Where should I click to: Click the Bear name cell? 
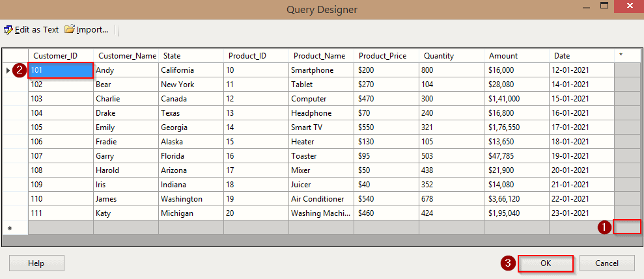[x=126, y=85]
